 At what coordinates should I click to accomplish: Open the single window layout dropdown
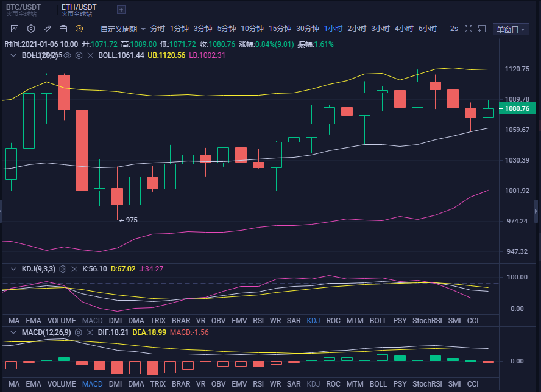pos(511,29)
